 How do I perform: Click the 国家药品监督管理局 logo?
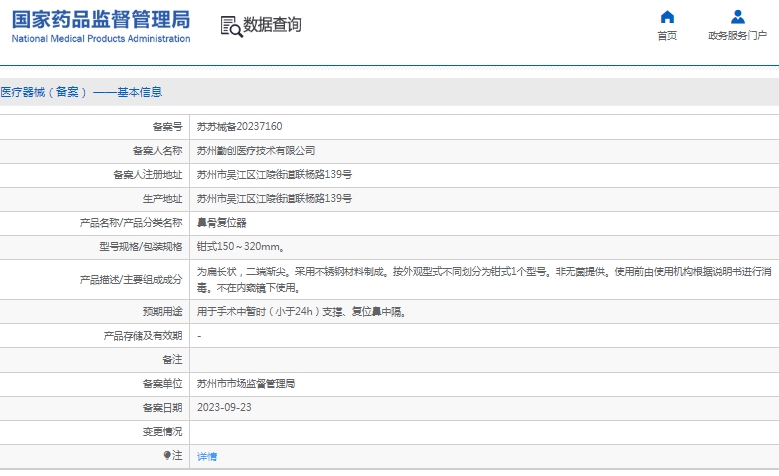pos(101,20)
